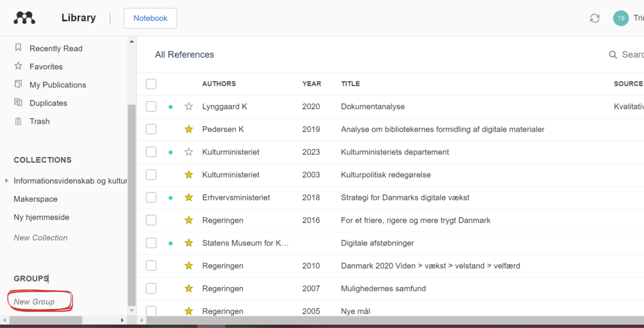This screenshot has width=644, height=328.
Task: Sort references by AUTHORS column
Action: [219, 83]
